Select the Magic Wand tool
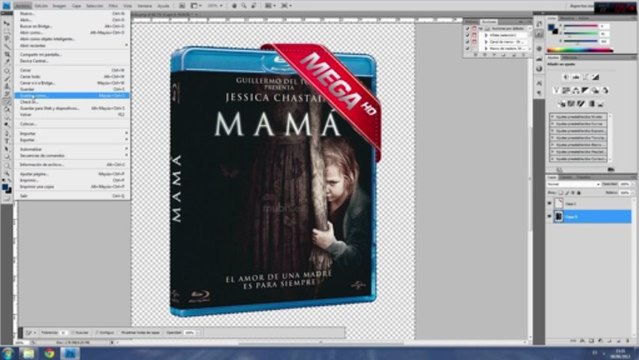Screen dimensions: 639x360 click(x=7, y=46)
